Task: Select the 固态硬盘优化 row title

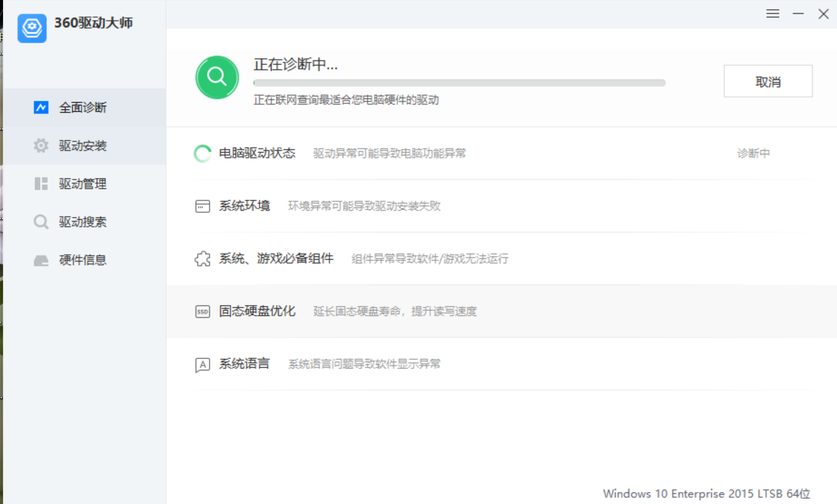Action: (x=257, y=311)
